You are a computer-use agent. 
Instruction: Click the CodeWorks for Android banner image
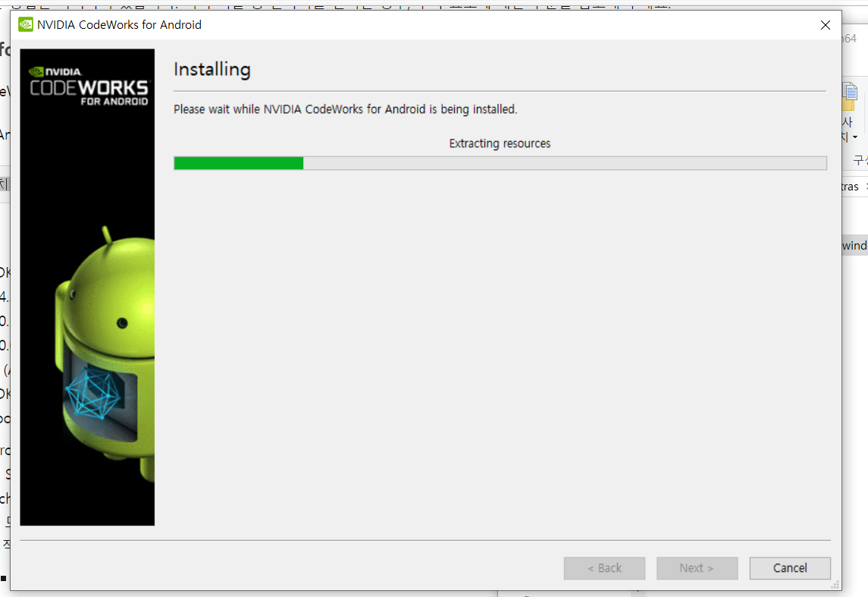(x=87, y=287)
